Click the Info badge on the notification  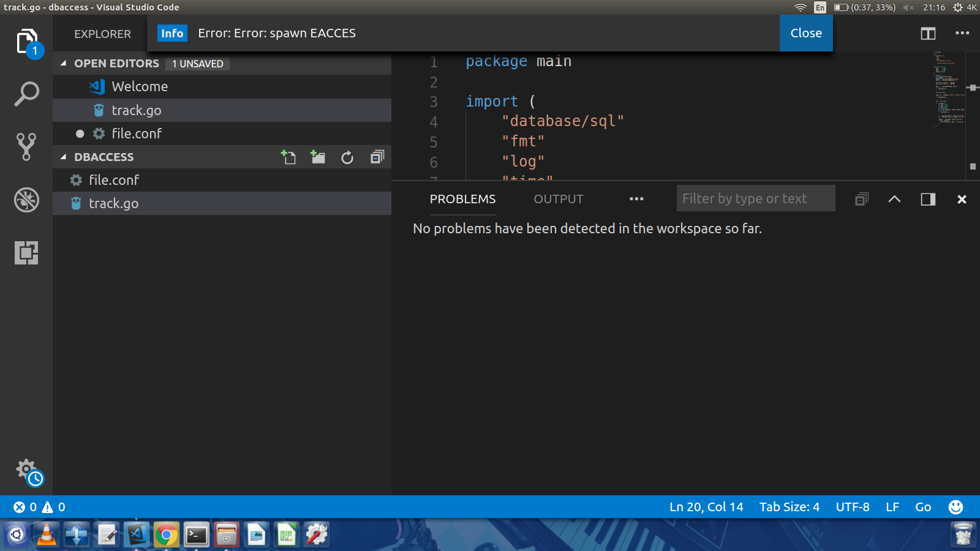(172, 33)
